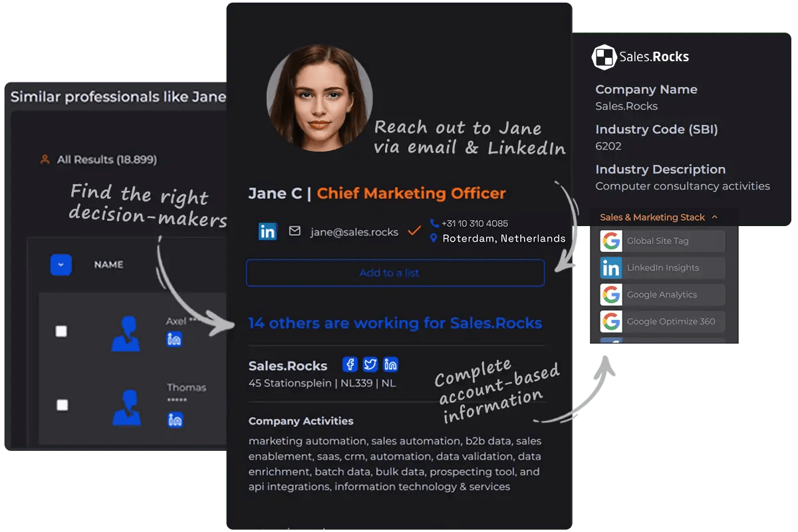Click the Company Name label in the company card
This screenshot has height=532, width=798.
click(646, 89)
